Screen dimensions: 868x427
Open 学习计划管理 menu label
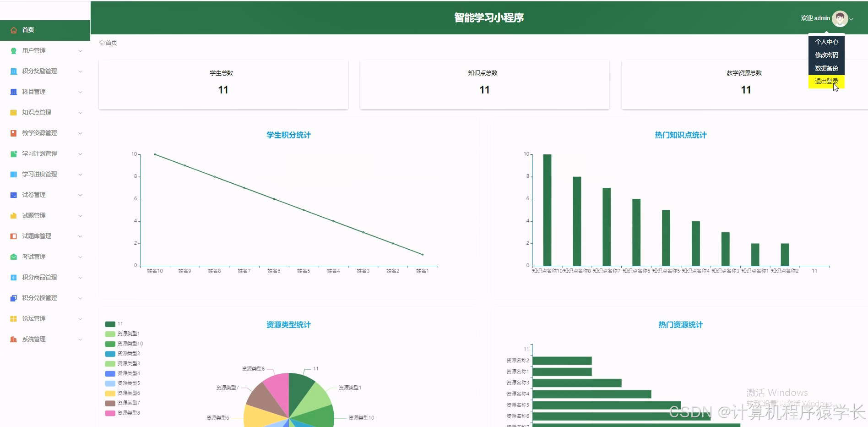tap(39, 153)
